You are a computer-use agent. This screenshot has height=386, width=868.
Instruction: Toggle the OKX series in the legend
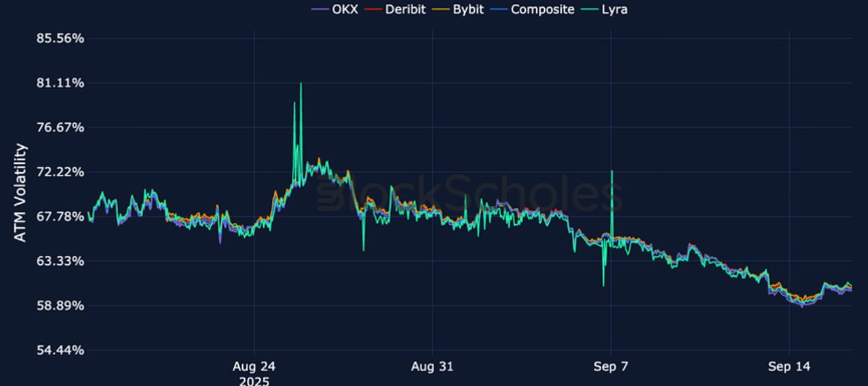[335, 10]
